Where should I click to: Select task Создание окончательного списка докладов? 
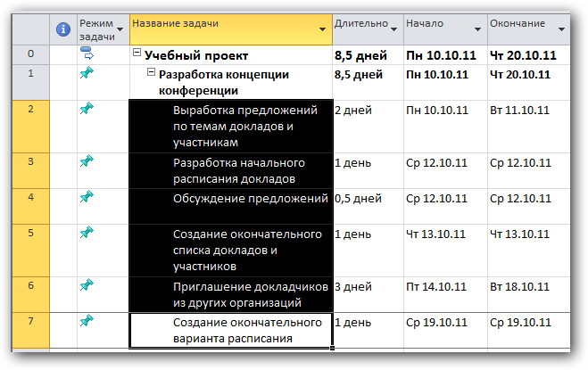pos(231,251)
